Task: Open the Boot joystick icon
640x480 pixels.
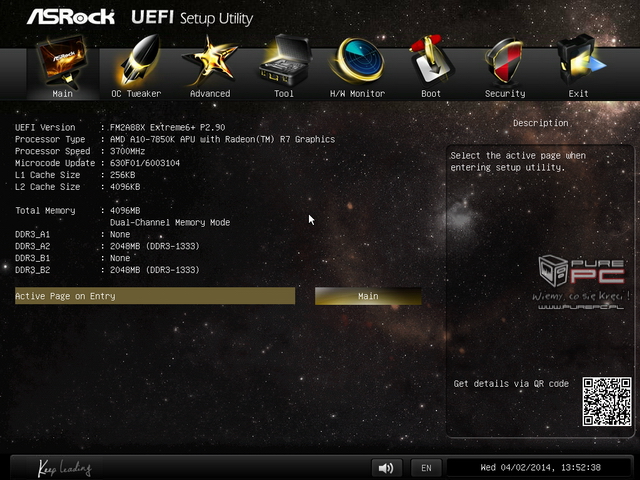Action: [x=431, y=60]
